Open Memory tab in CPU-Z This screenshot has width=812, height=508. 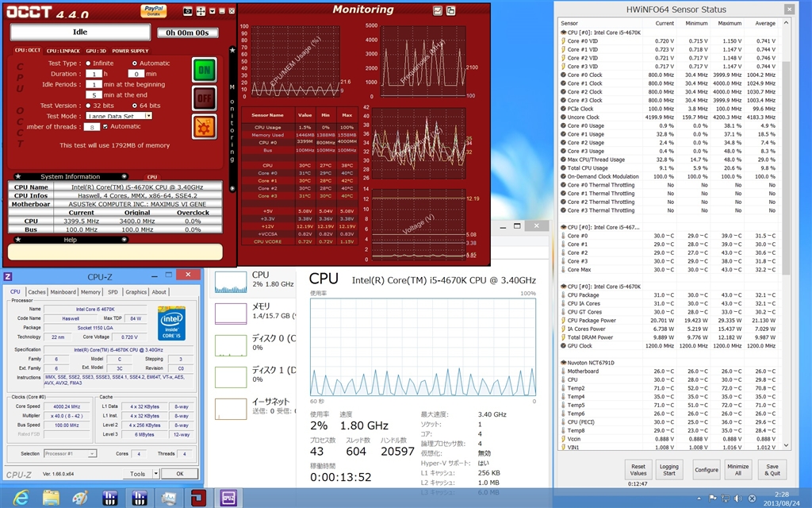point(90,292)
